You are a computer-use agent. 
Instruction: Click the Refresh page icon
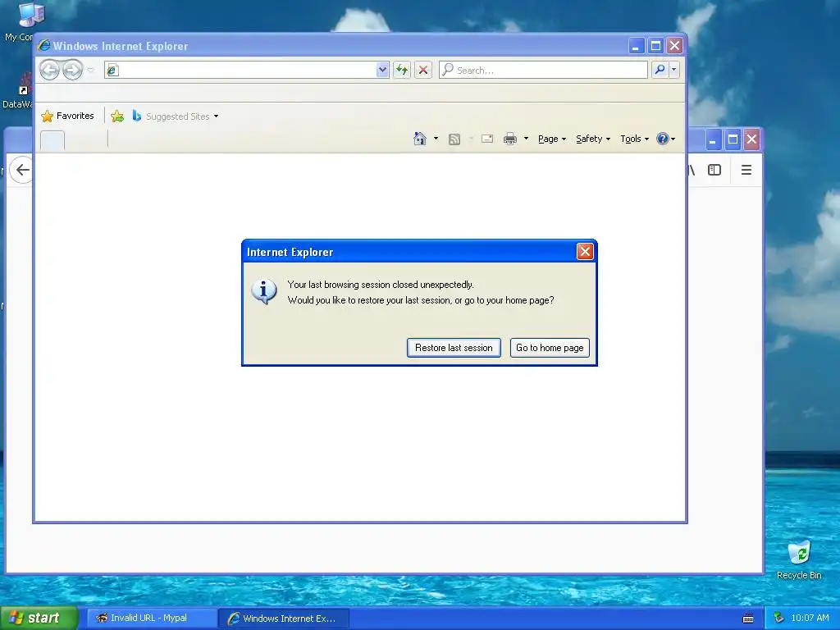(x=402, y=70)
